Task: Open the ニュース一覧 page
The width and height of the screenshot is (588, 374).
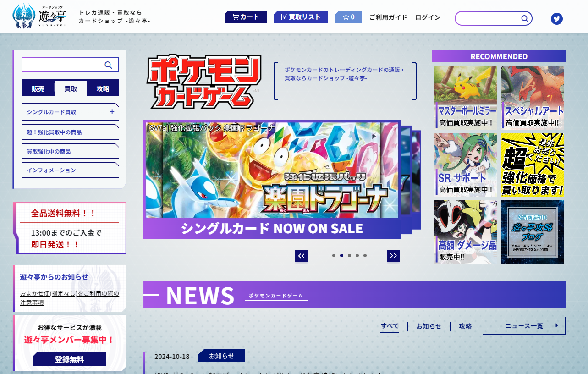Action: [x=523, y=326]
